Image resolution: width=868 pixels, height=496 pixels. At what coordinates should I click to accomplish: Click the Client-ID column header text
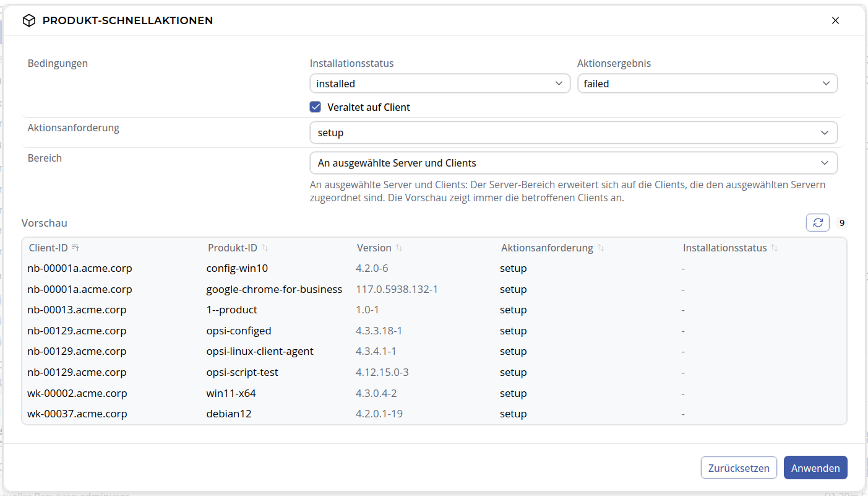pyautogui.click(x=48, y=248)
